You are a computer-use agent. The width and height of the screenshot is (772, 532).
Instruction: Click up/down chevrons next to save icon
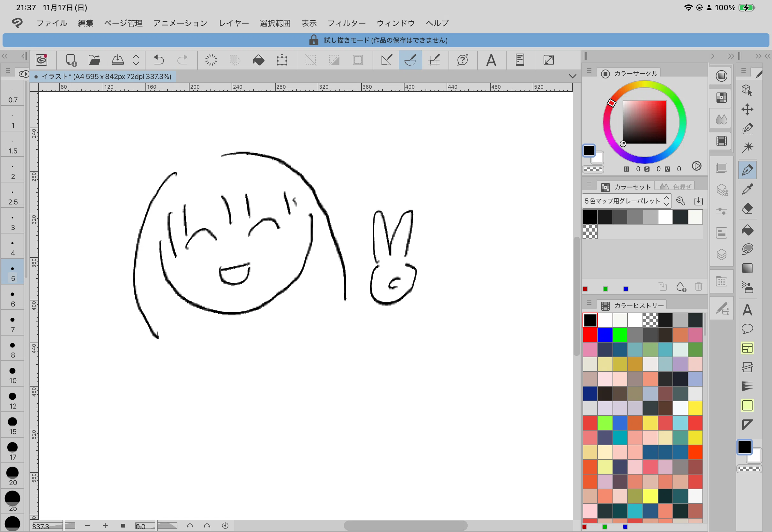(136, 60)
